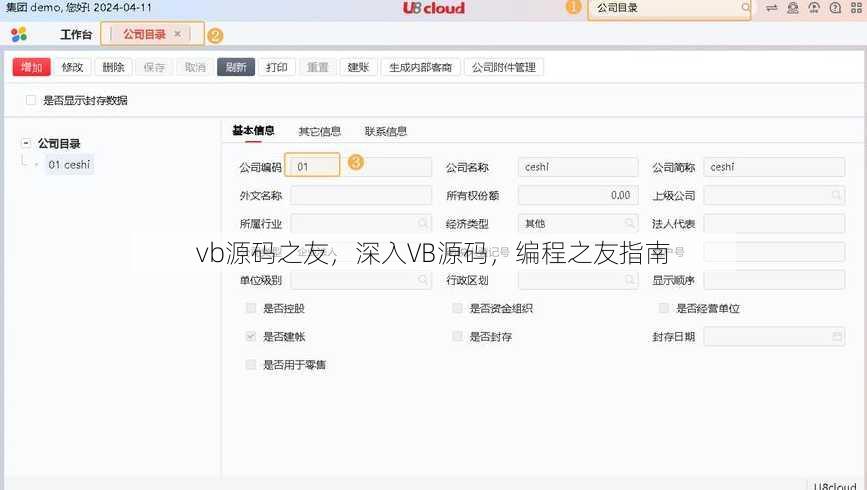Viewport: 867px width, 490px height.
Task: Click the icon left of the help icon
Action: point(814,8)
